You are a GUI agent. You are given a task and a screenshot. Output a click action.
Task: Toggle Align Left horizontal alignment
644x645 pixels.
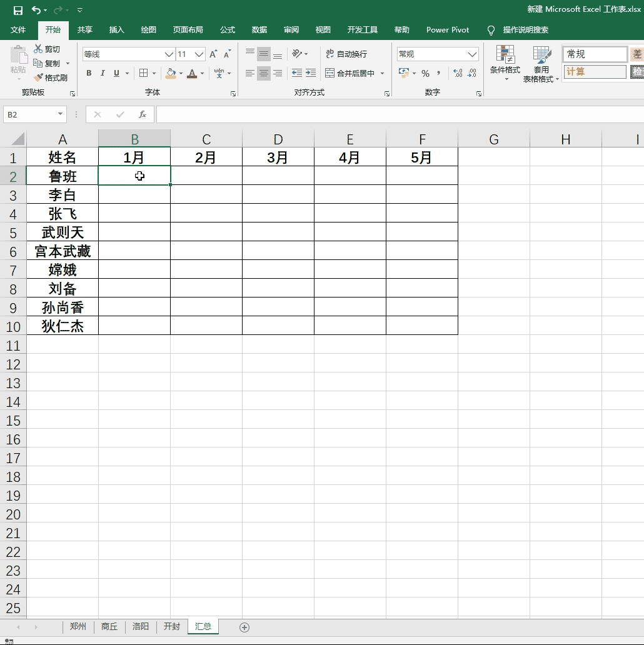(249, 73)
